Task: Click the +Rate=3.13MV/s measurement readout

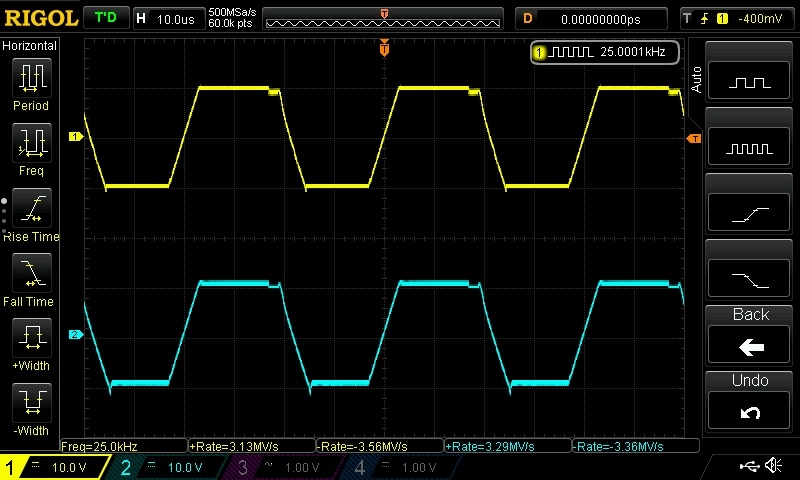Action: 251,446
